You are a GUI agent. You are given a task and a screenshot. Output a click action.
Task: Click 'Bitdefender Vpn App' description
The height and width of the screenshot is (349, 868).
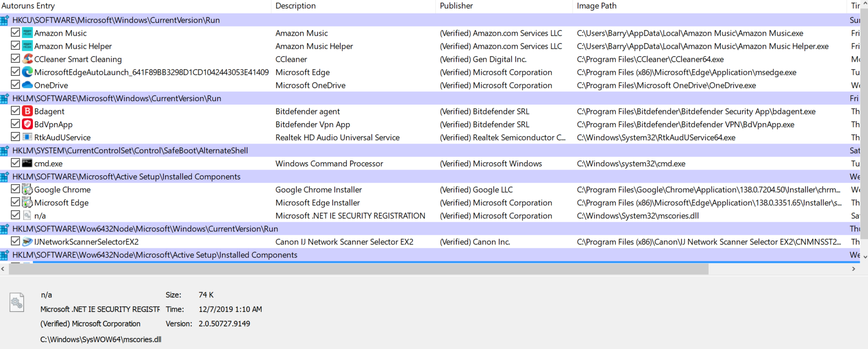tap(312, 124)
